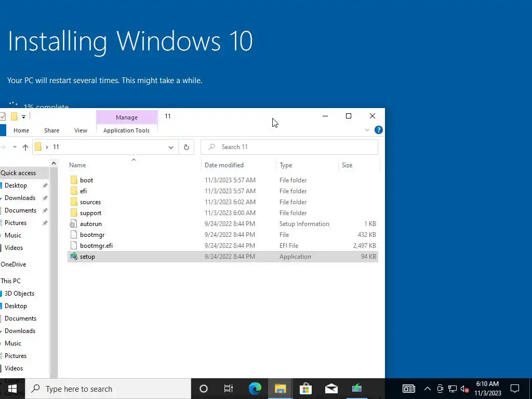Select the support folder icon

[74, 212]
